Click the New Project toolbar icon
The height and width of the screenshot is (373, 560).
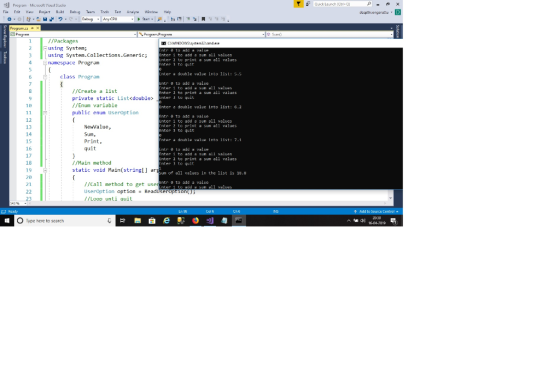click(x=28, y=19)
